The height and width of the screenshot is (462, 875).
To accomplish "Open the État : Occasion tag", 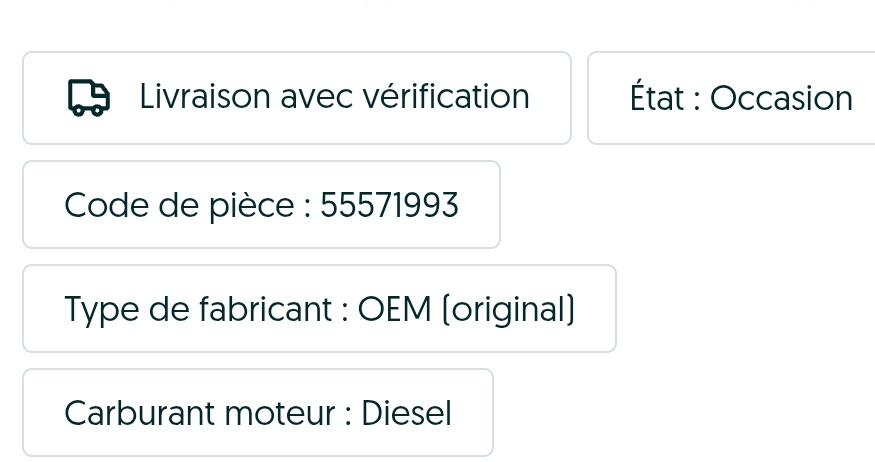I will tap(732, 98).
